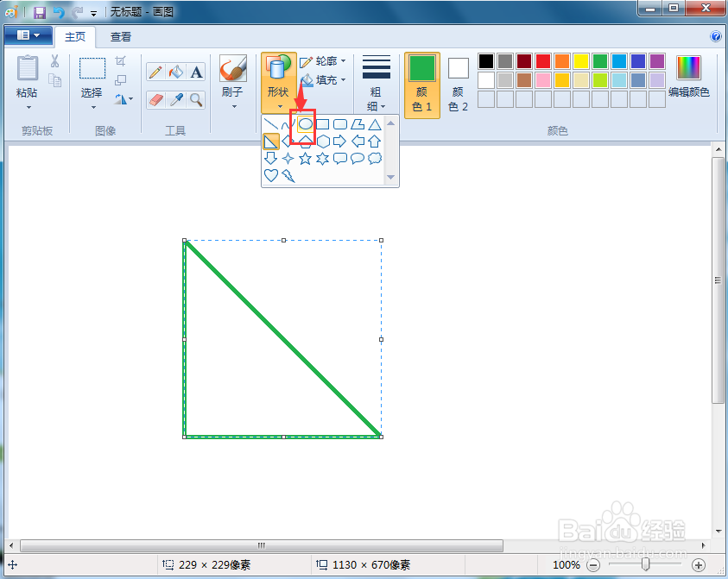Open Edit colors (编辑颜色) dialog
The height and width of the screenshot is (579, 728).
(689, 77)
